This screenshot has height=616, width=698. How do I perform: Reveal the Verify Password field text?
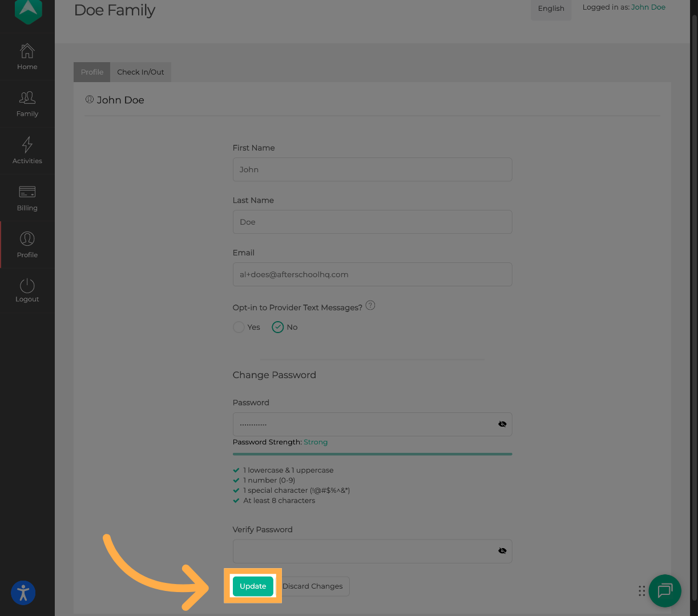pyautogui.click(x=502, y=550)
